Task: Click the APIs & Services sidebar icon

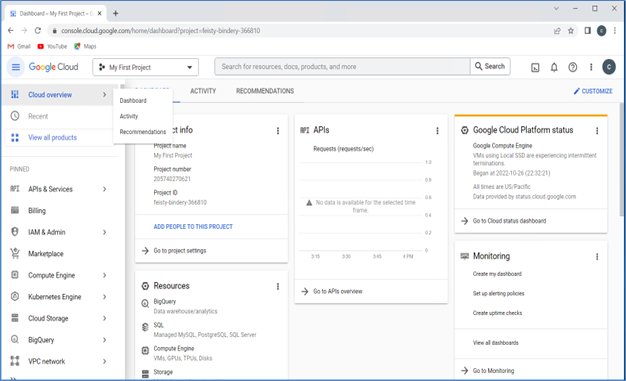Action: (x=15, y=189)
